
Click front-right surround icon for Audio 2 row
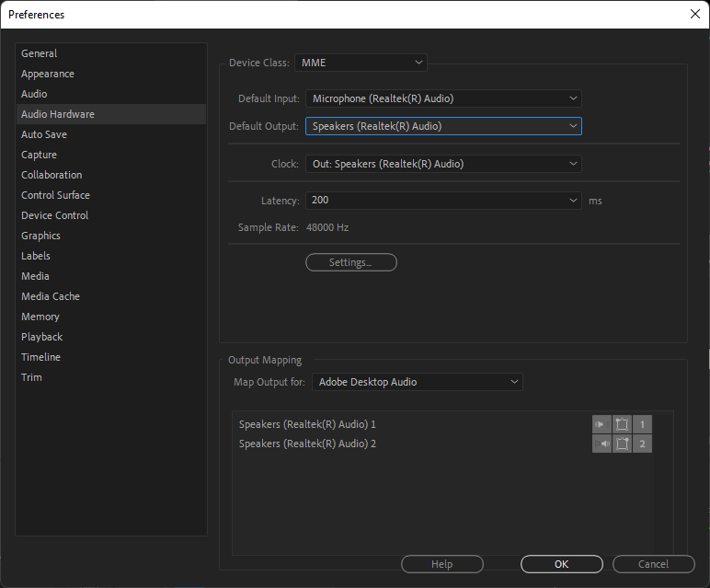[622, 444]
